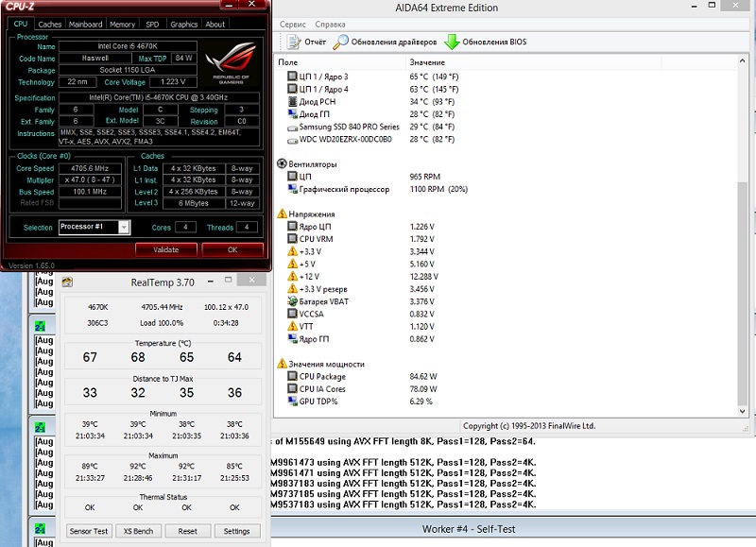Click the Samsung SSD 840 PRO drive icon
Image resolution: width=756 pixels, height=547 pixels.
point(292,128)
